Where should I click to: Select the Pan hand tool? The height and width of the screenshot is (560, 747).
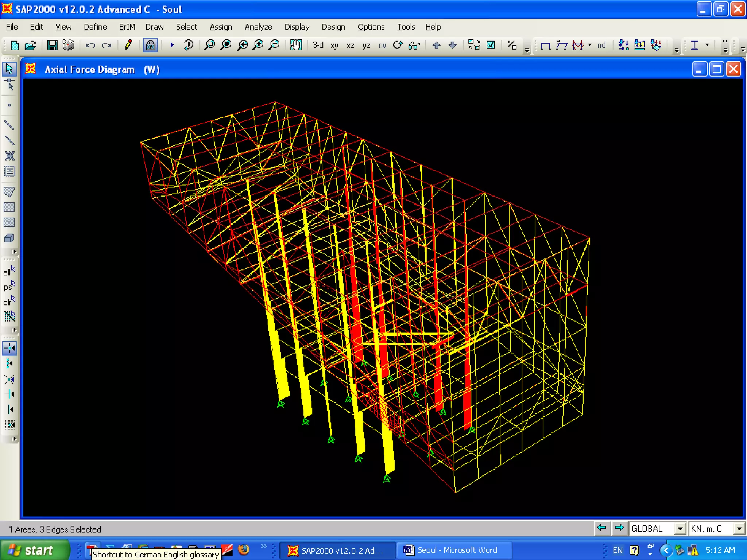pos(295,45)
